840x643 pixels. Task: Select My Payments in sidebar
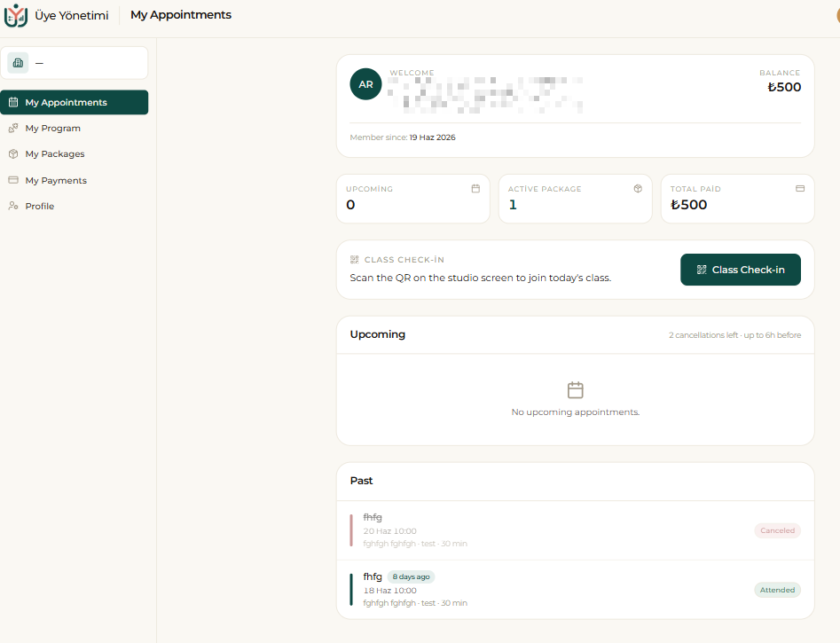click(75, 180)
